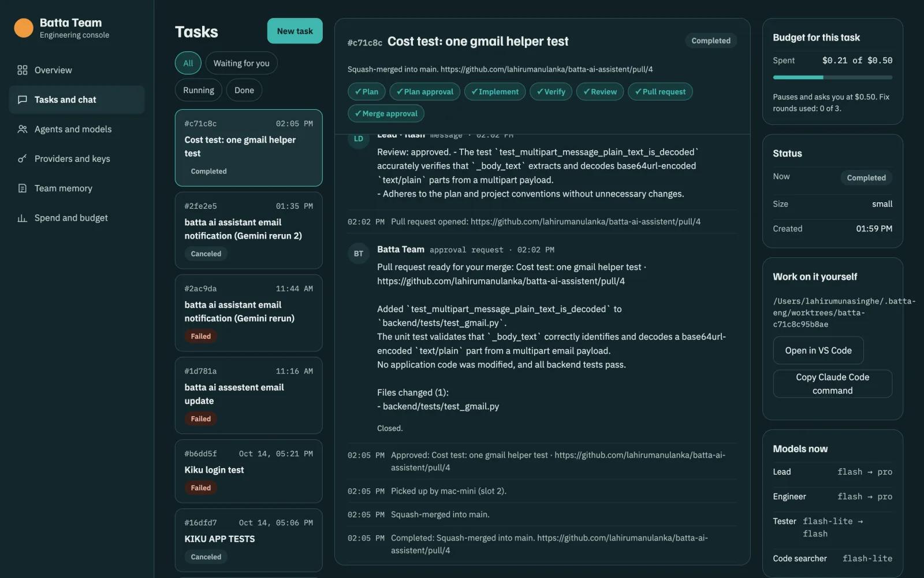924x578 pixels.
Task: Click the Team memory document icon
Action: [23, 188]
